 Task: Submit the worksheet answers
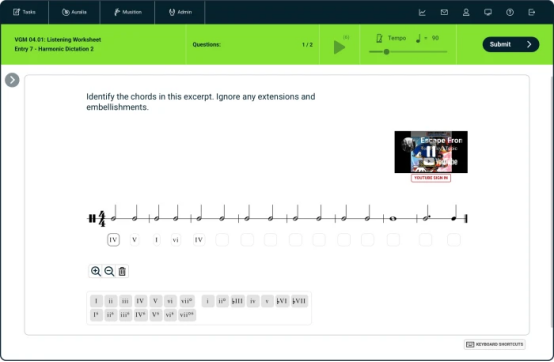(511, 44)
